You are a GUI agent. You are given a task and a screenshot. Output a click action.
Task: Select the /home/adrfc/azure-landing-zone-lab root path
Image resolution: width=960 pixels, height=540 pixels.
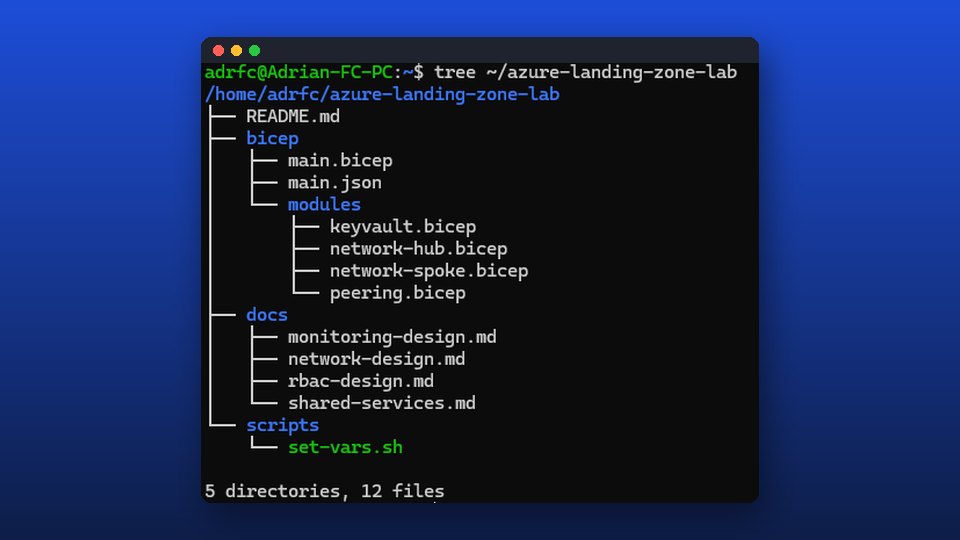click(382, 94)
